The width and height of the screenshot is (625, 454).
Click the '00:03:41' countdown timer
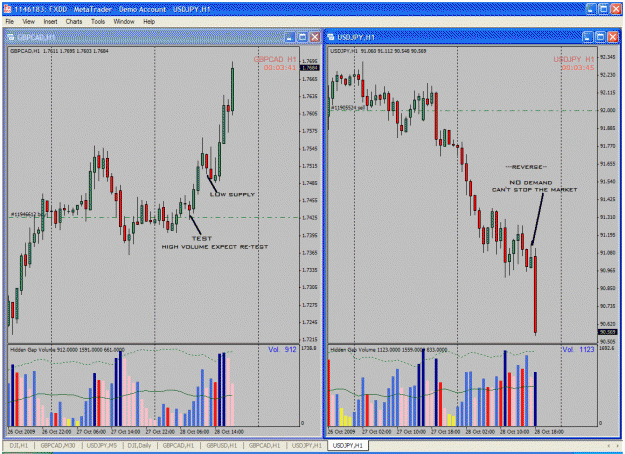(280, 68)
